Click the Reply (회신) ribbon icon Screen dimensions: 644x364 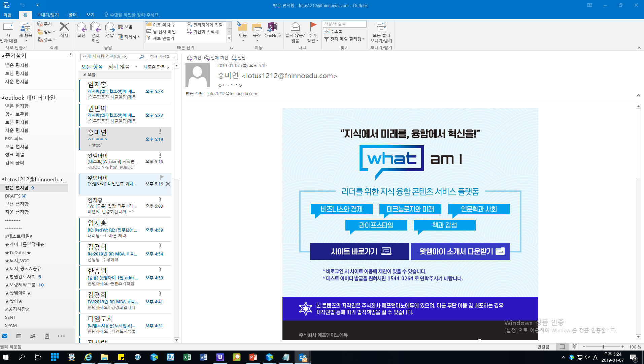coord(81,30)
